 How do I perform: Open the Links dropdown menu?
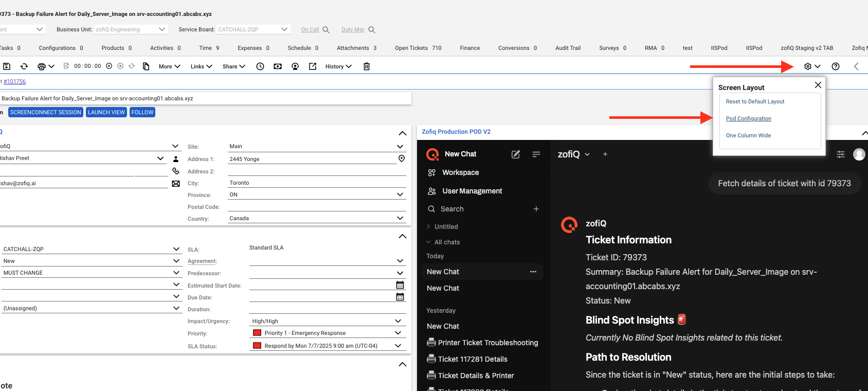202,66
